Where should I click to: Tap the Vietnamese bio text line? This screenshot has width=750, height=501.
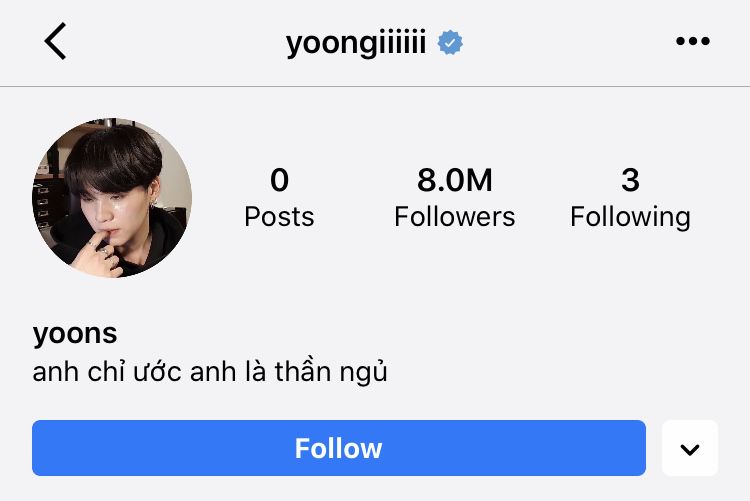pyautogui.click(x=210, y=372)
